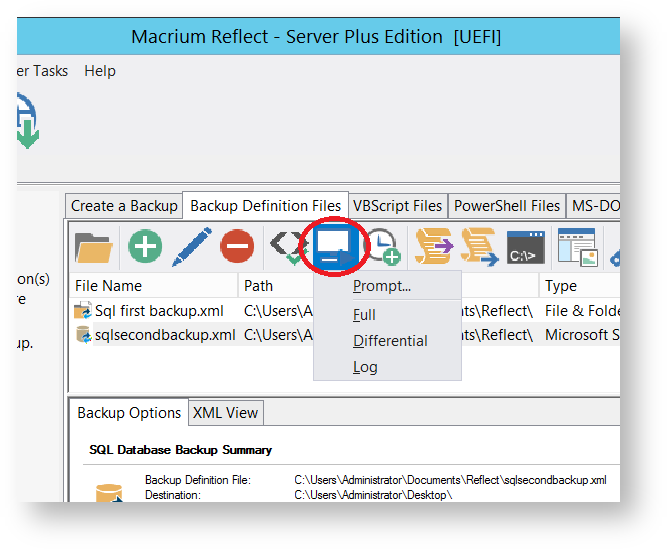Click the MS-DOS batch C:\> icon
Screen dimensions: 668x550
[x=526, y=248]
